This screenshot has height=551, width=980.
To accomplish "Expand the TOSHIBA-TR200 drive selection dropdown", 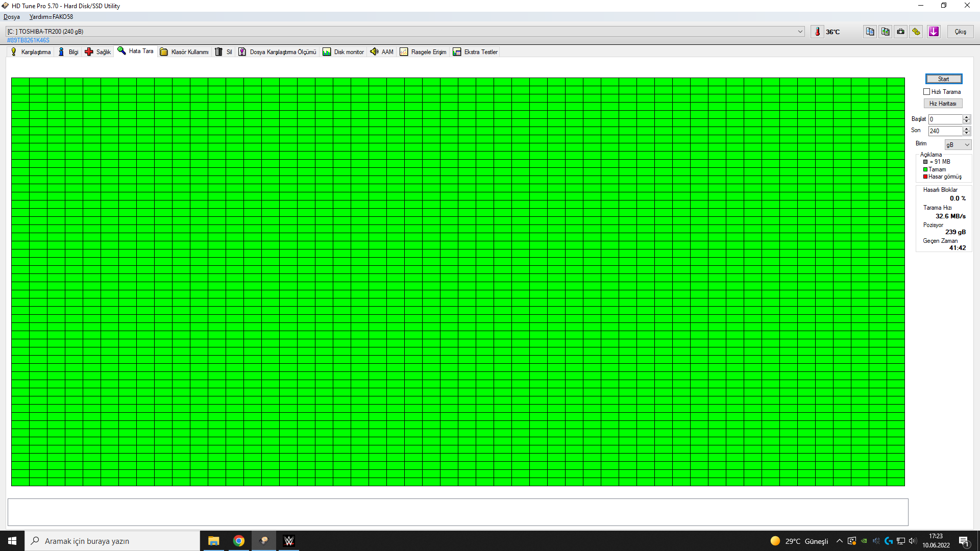I will pyautogui.click(x=800, y=32).
